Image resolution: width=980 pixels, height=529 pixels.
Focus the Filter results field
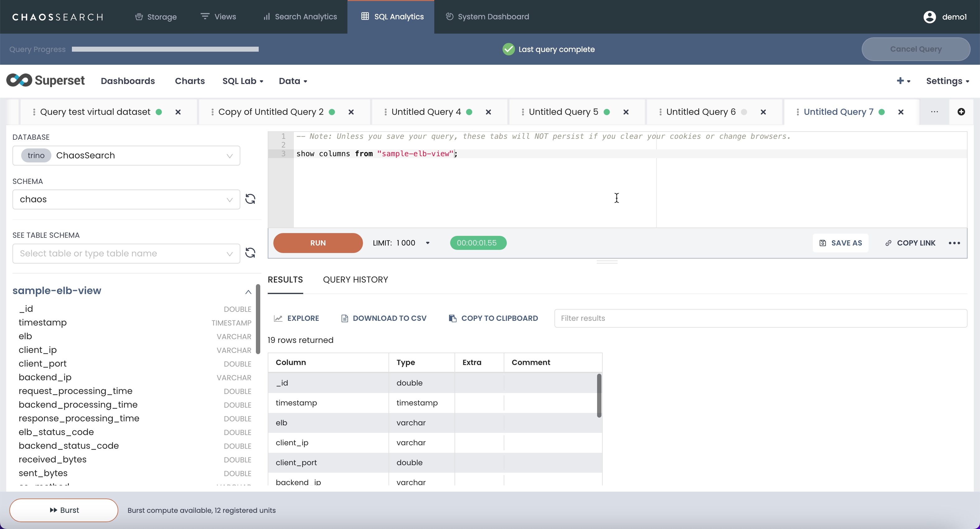[760, 318]
